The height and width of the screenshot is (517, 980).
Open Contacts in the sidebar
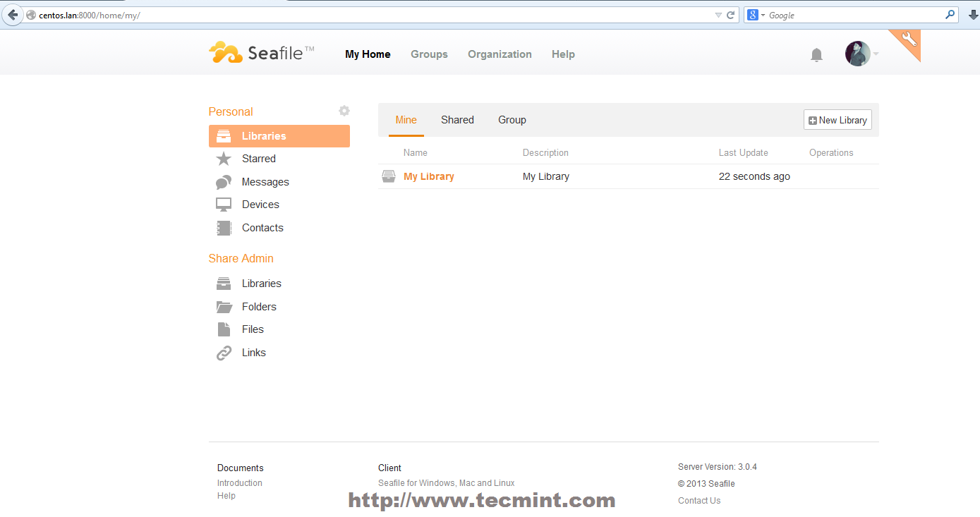pos(262,228)
